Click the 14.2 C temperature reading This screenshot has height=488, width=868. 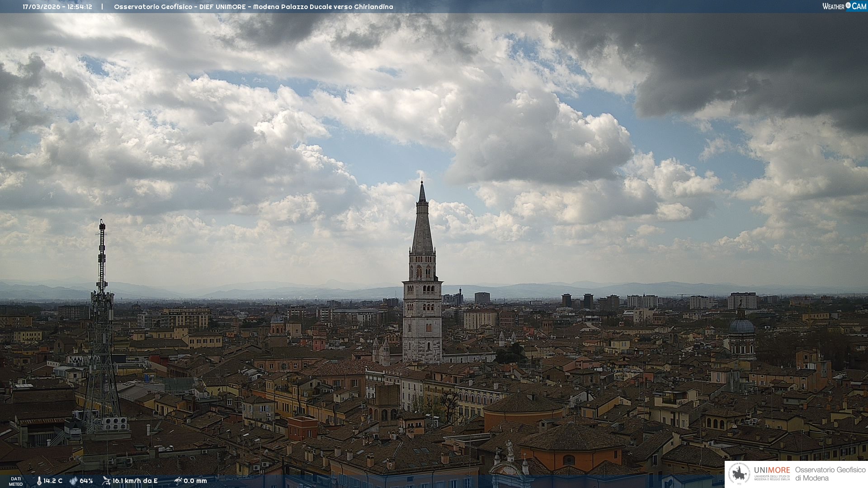coord(53,481)
